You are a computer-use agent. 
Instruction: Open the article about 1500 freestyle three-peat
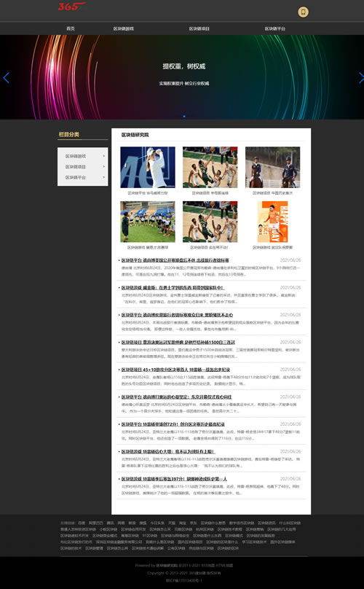[x=178, y=342]
